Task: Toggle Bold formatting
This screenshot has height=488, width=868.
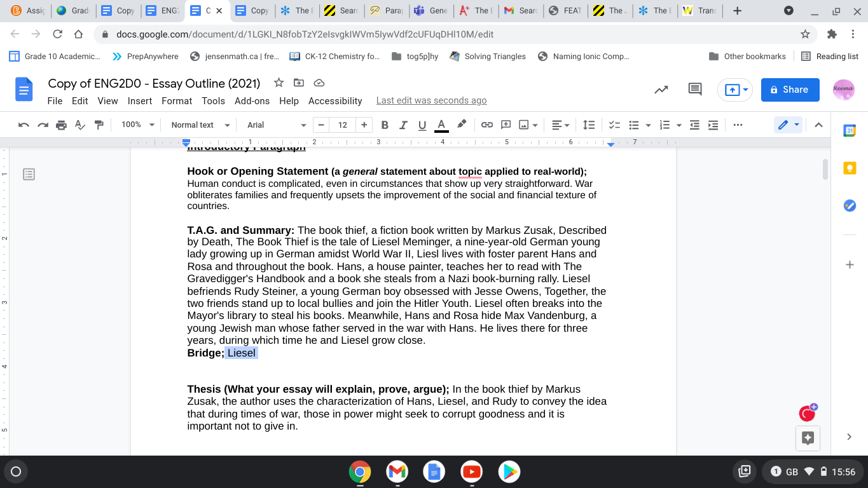Action: coord(384,125)
